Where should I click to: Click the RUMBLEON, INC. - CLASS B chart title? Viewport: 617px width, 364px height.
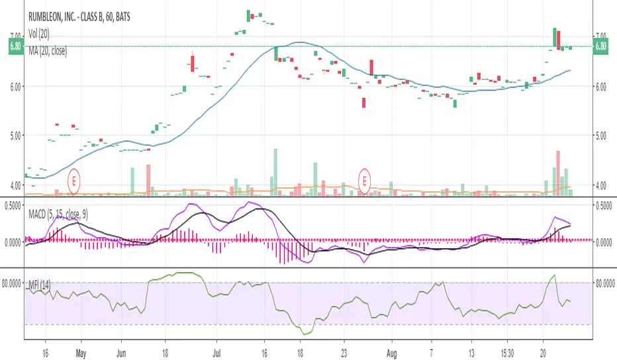click(x=79, y=17)
